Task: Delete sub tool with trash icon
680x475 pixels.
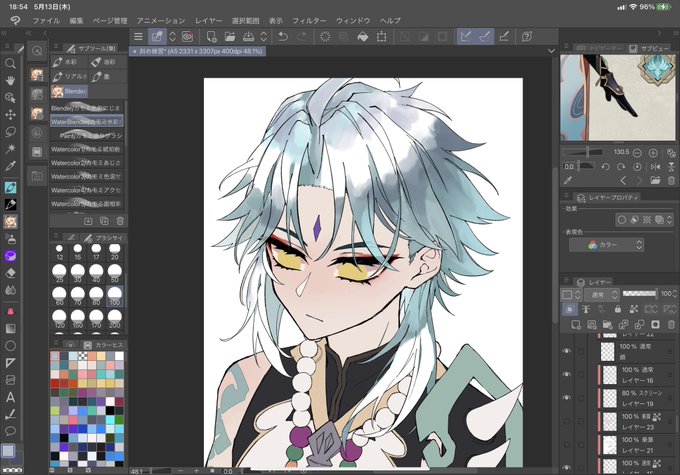Action: coord(120,221)
